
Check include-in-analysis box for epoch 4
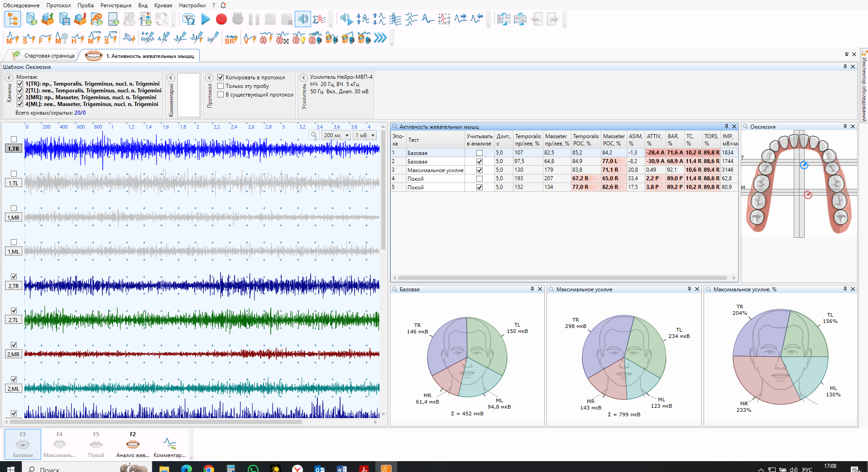click(x=480, y=179)
